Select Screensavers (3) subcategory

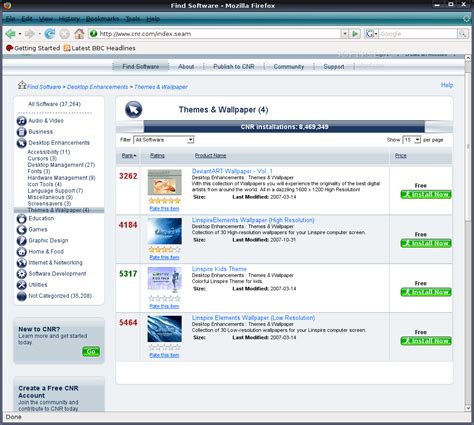(49, 203)
